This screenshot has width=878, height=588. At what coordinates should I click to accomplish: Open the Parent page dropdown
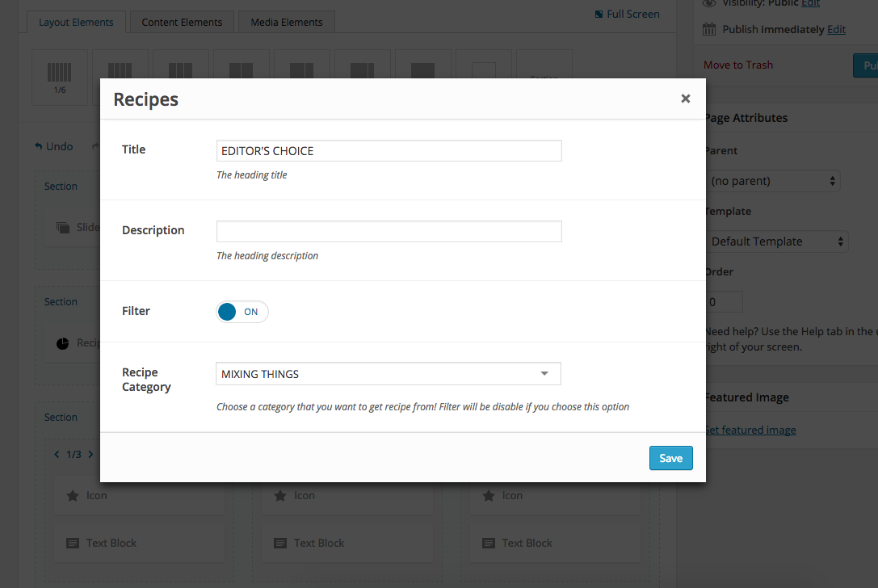pyautogui.click(x=773, y=181)
